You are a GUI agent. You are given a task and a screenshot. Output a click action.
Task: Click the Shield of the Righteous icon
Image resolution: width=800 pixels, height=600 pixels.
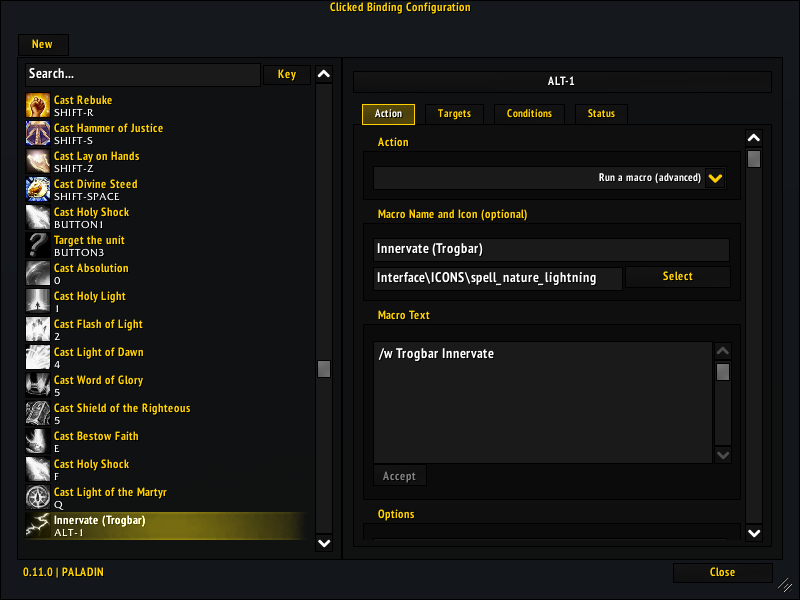(x=38, y=414)
